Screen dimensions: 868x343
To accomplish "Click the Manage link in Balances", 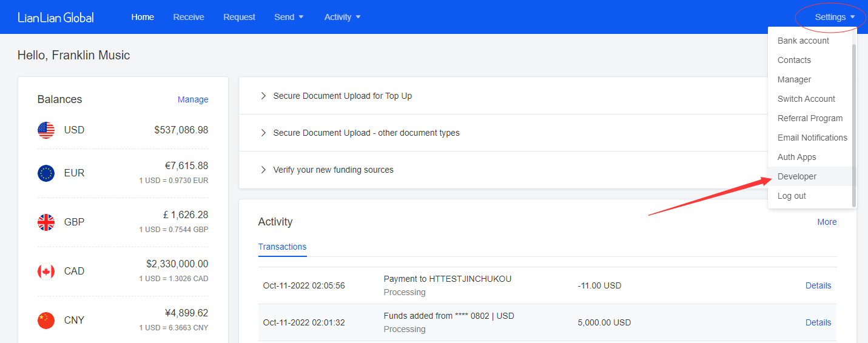I will 193,99.
